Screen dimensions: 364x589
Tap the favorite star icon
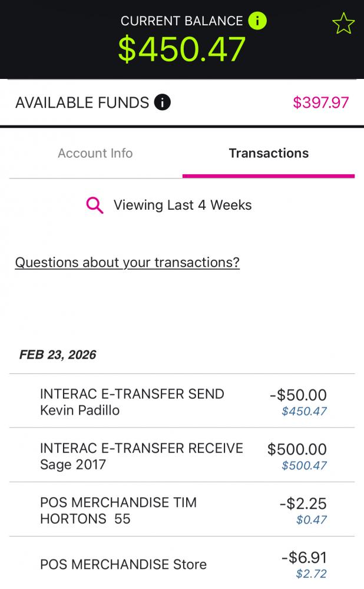tap(343, 24)
